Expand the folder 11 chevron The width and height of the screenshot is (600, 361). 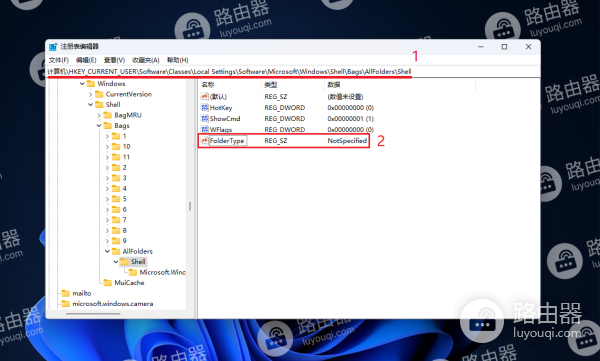pos(107,157)
